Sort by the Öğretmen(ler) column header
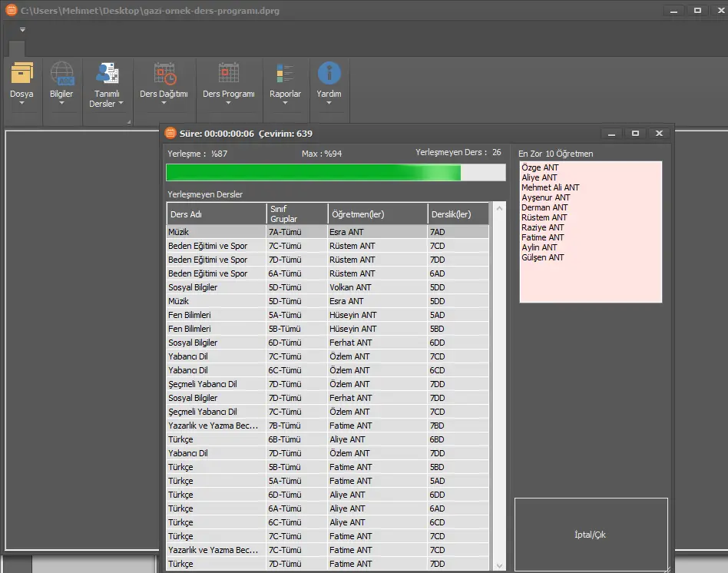The image size is (728, 573). coord(377,214)
